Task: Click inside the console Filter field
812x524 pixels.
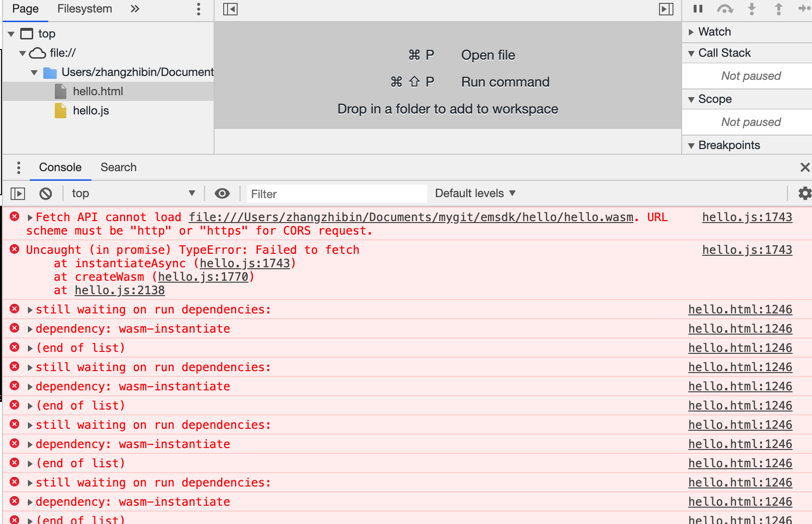Action: pos(336,193)
